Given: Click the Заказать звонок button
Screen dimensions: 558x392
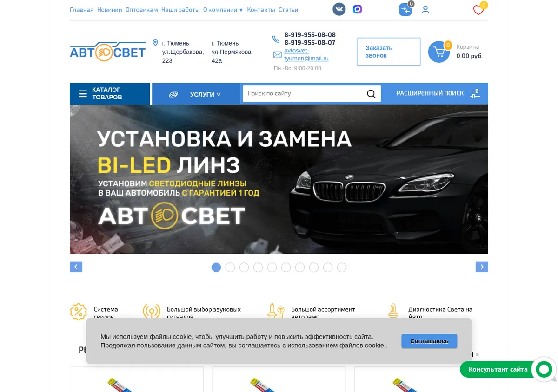Looking at the screenshot, I should point(388,52).
